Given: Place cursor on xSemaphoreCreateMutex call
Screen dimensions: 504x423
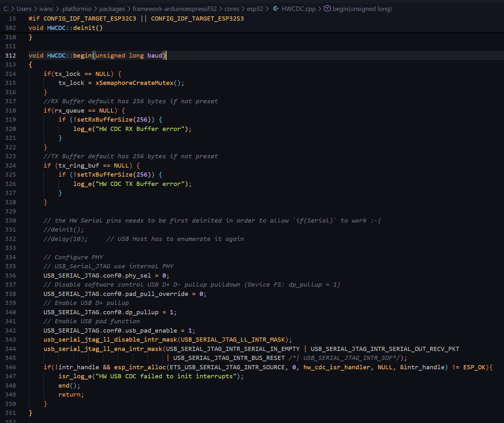Looking at the screenshot, I should coord(134,83).
